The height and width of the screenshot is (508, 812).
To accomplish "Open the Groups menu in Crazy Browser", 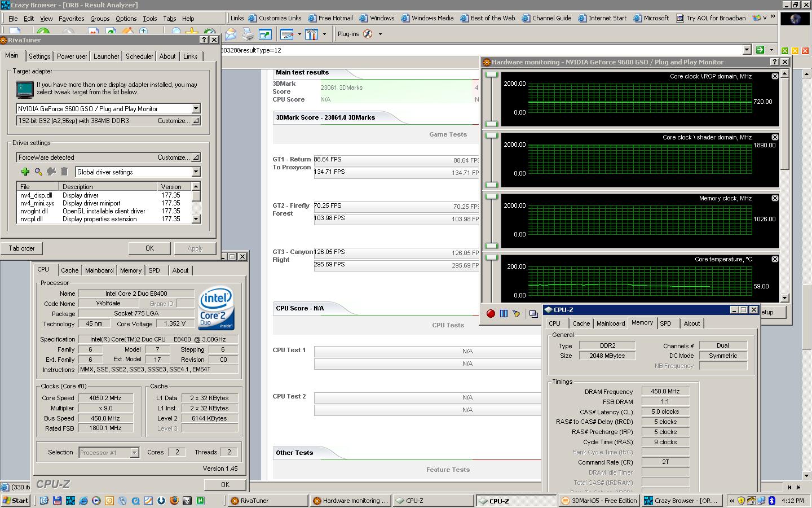I will coord(100,18).
